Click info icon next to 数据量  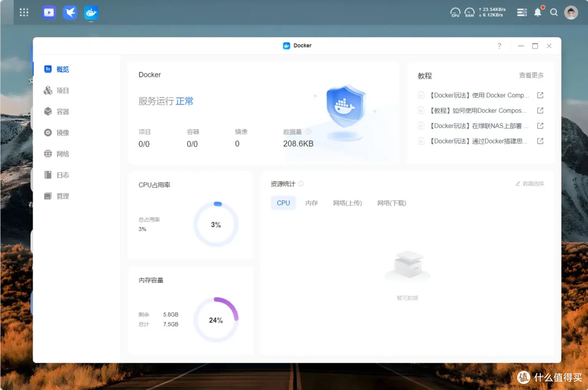tap(308, 132)
